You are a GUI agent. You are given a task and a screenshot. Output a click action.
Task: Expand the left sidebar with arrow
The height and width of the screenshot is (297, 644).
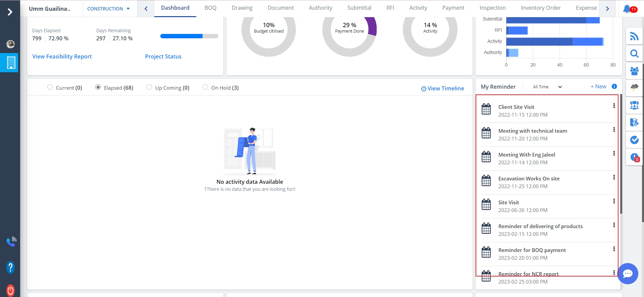[x=10, y=12]
